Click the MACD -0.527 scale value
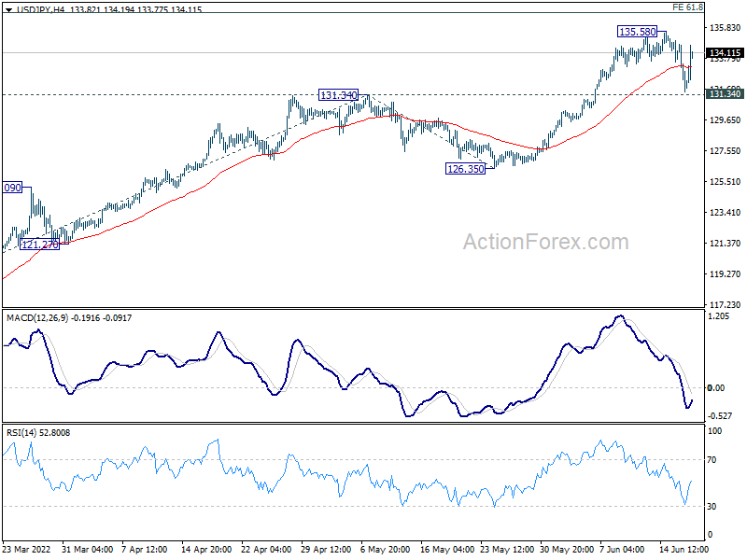Viewport: 747px width, 560px height. (720, 415)
